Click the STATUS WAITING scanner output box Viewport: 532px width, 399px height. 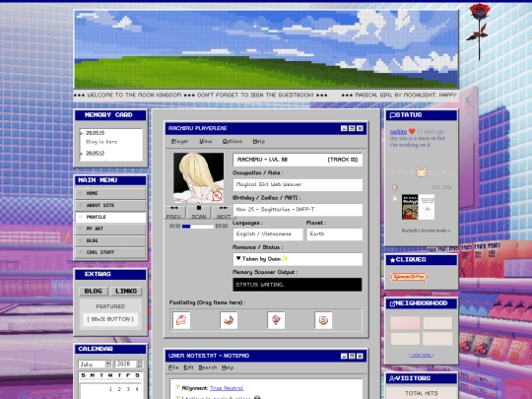(x=298, y=285)
